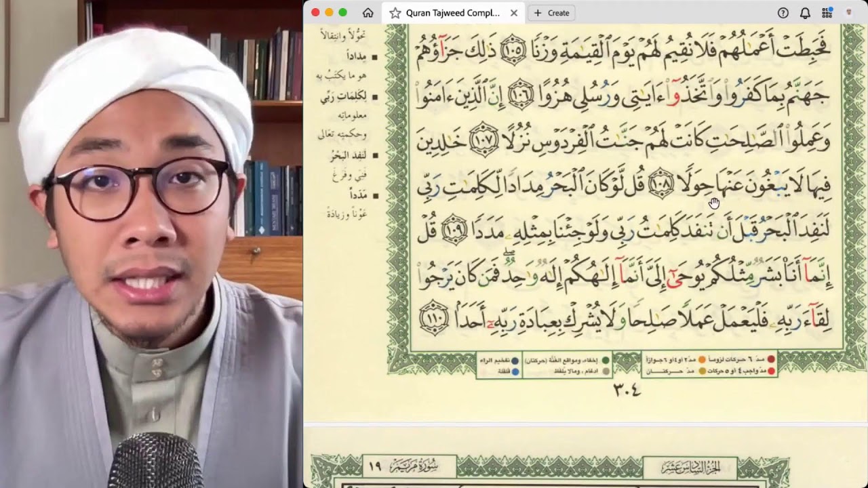Viewport: 868px width, 488px height.
Task: Open the profile avatar menu
Action: click(x=848, y=13)
